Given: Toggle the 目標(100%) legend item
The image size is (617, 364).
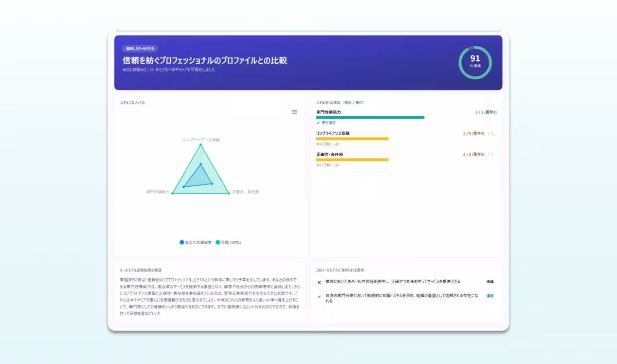Looking at the screenshot, I should tap(228, 242).
